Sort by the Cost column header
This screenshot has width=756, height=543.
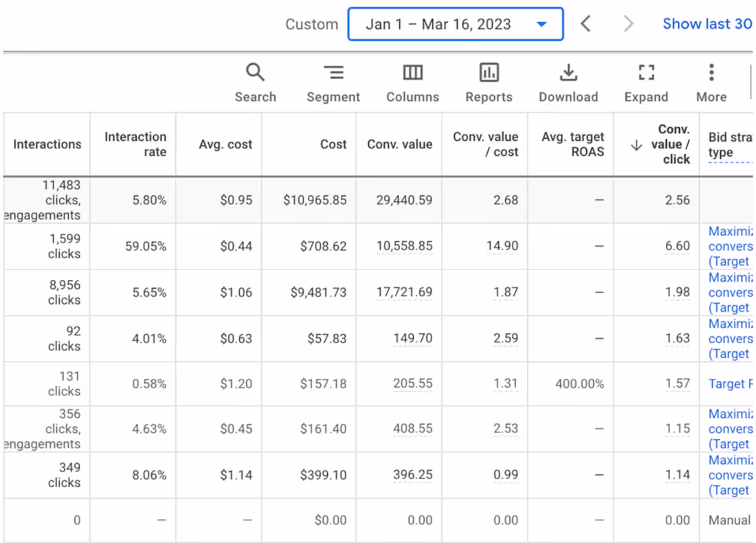click(333, 144)
